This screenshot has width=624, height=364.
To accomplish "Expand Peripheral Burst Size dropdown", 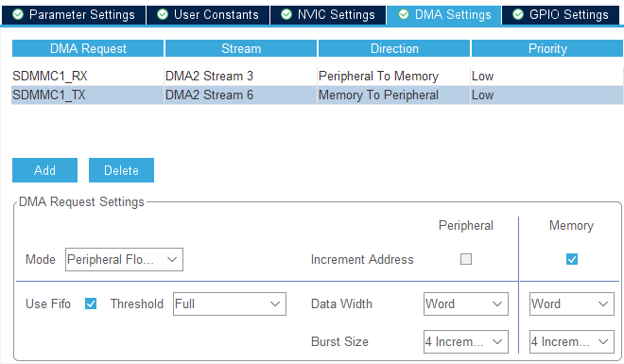I will (x=466, y=341).
